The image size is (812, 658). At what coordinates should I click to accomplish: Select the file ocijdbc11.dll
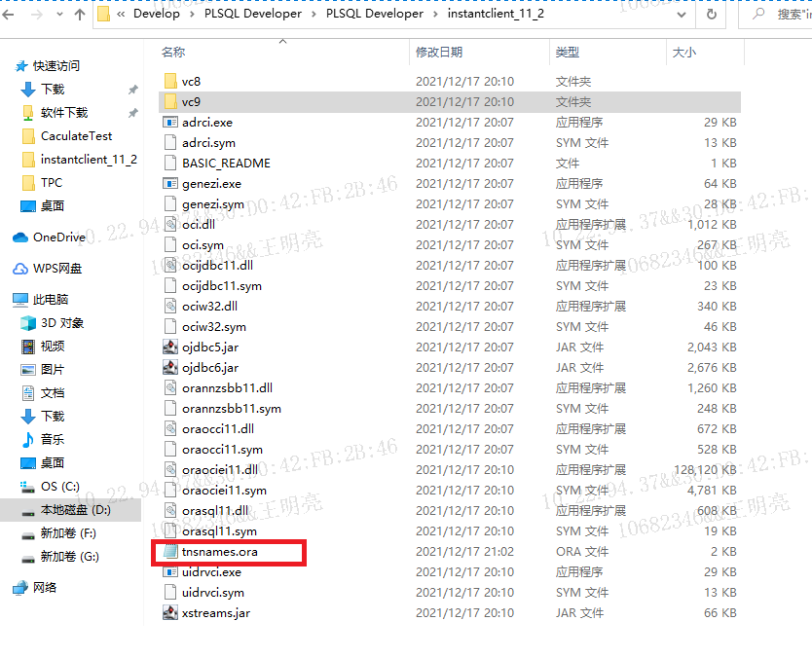tap(217, 265)
